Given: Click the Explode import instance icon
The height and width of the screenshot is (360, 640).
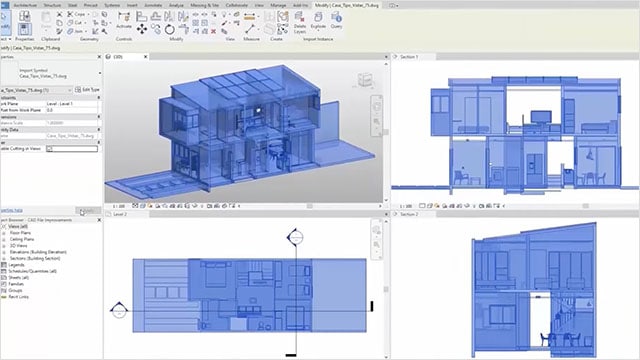Looking at the screenshot, I should (x=318, y=20).
